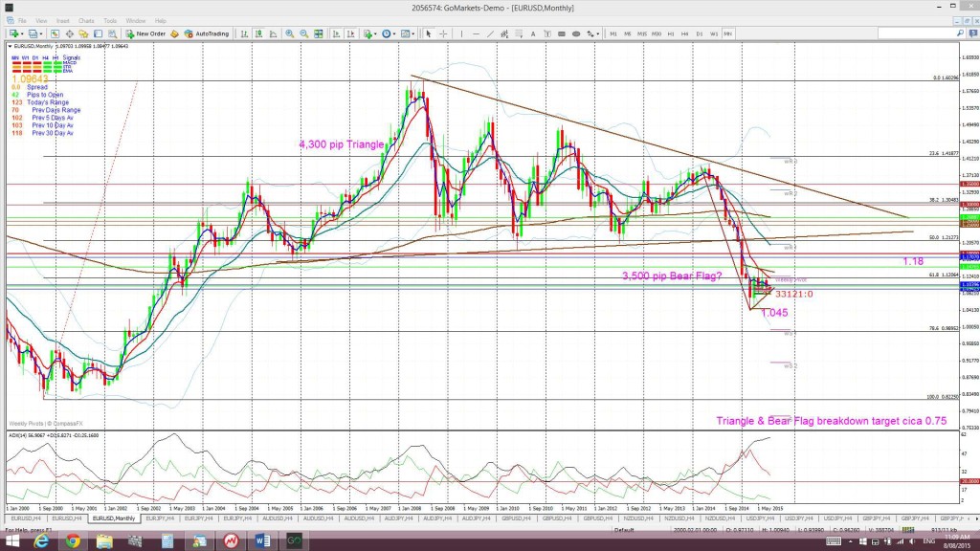The image size is (980, 551).
Task: Zoom out on the chart
Action: point(303,33)
